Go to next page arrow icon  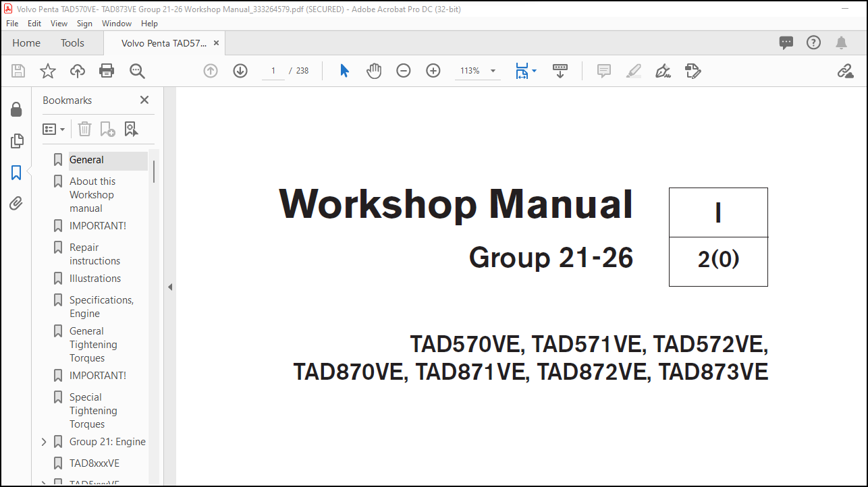pos(240,71)
